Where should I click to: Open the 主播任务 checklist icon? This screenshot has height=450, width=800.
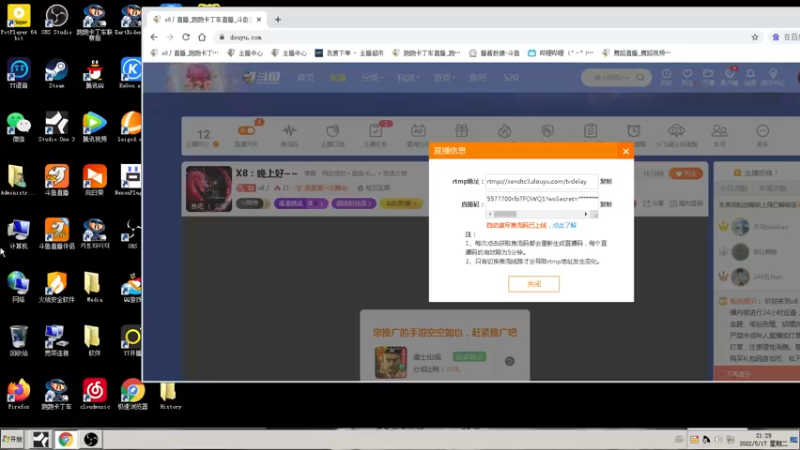pos(376,135)
